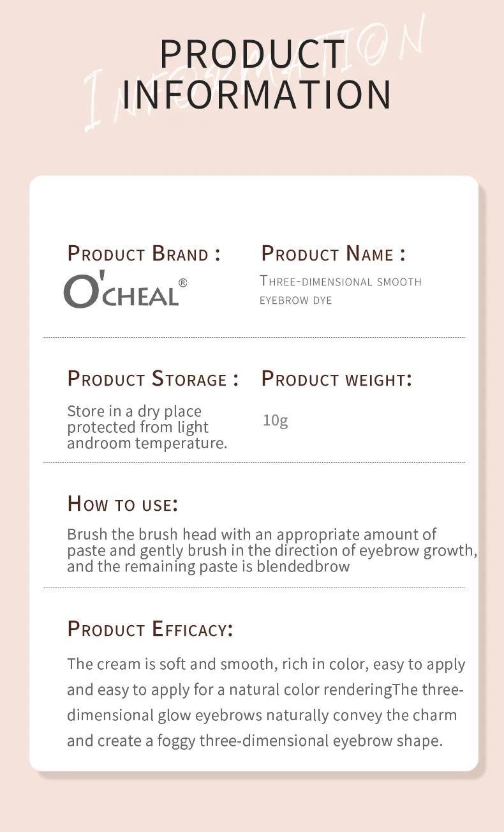Click the brush usage instructions paragraph
The height and width of the screenshot is (832, 504).
click(x=272, y=550)
